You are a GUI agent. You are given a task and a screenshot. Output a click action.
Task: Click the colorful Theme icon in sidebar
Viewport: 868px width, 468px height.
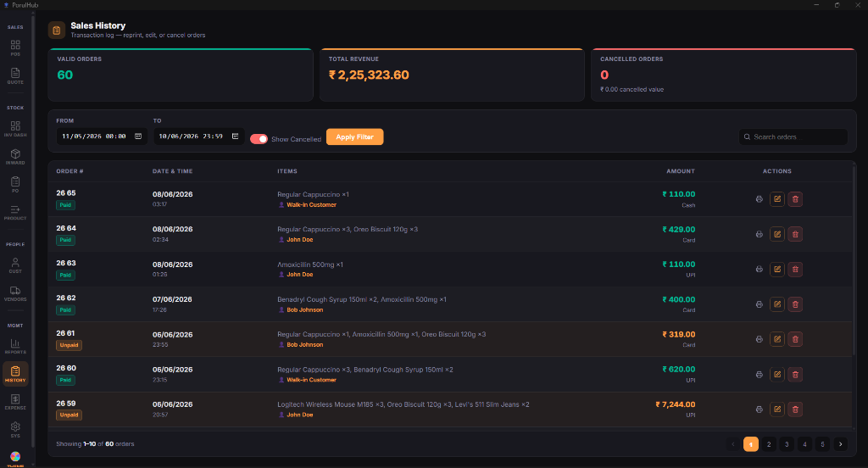click(15, 456)
